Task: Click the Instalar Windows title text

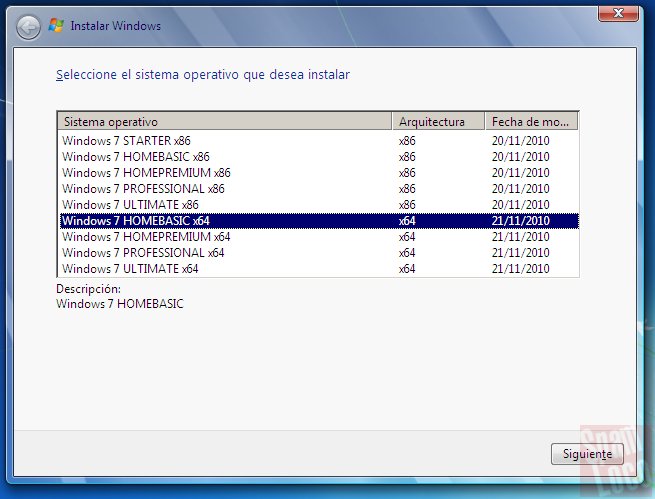Action: click(x=116, y=26)
